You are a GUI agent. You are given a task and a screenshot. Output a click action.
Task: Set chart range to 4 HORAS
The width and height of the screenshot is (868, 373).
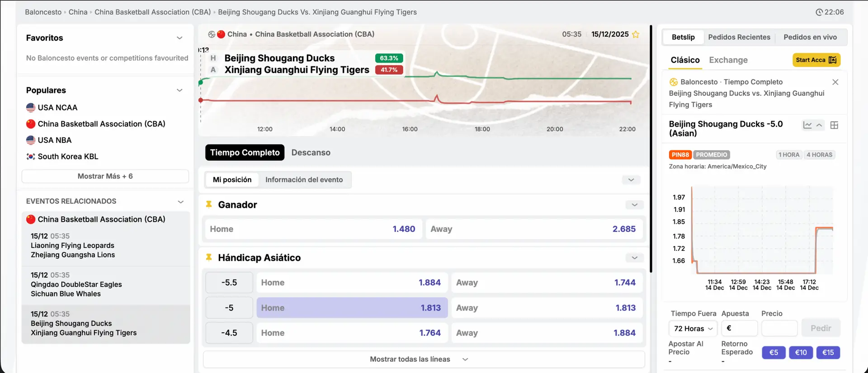click(819, 155)
